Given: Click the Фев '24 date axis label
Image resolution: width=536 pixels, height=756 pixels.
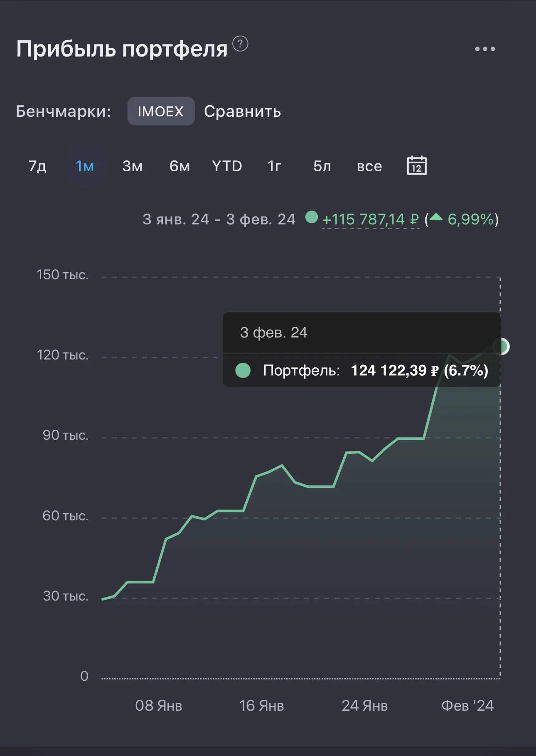Looking at the screenshot, I should 467,706.
